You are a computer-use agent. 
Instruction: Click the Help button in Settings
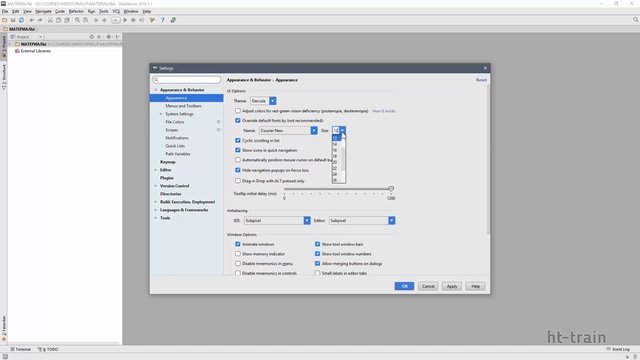[476, 286]
